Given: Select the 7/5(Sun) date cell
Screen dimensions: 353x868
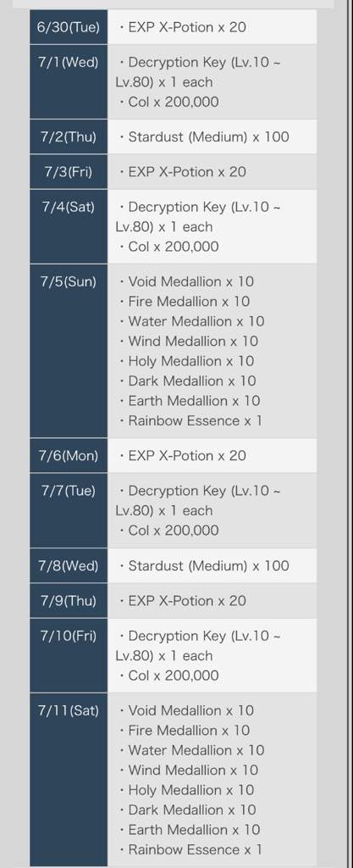Looking at the screenshot, I should [69, 351].
